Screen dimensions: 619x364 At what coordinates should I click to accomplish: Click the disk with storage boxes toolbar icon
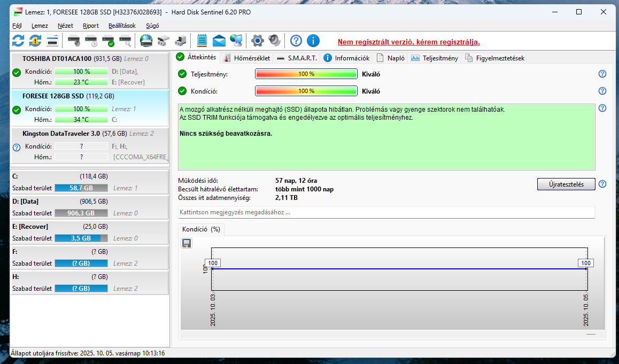[163, 41]
